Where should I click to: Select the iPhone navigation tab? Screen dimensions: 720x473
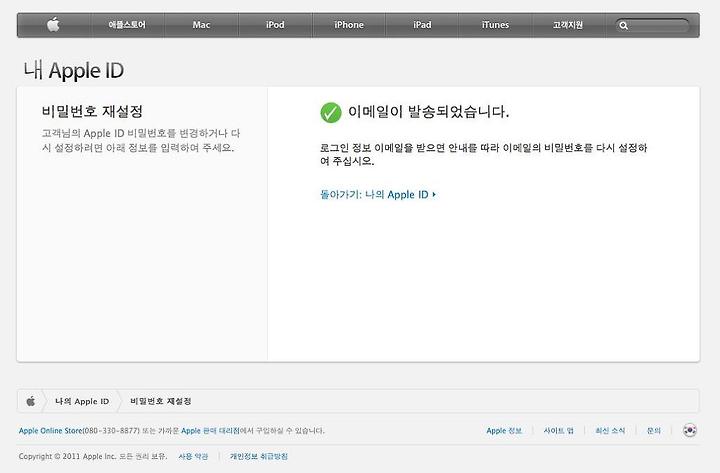pos(349,25)
